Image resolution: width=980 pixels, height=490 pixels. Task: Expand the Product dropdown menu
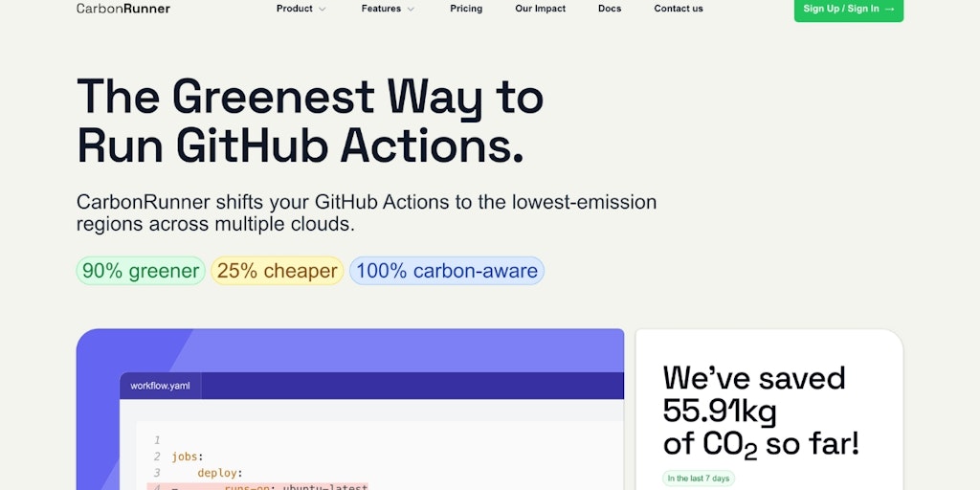301,9
